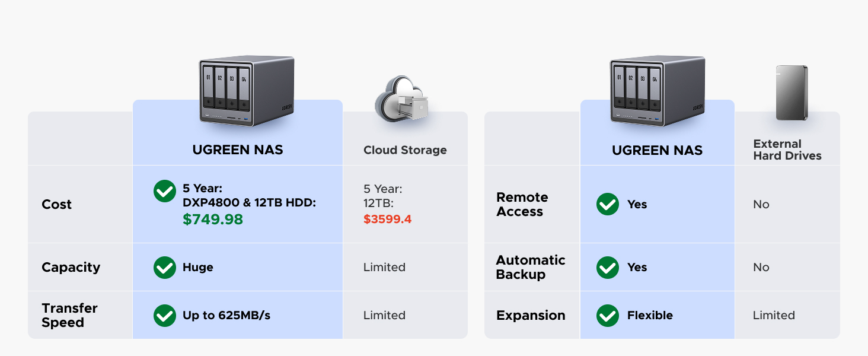Click the left table's UGREEN NAS heading text
Image resolution: width=868 pixels, height=356 pixels.
pyautogui.click(x=238, y=150)
